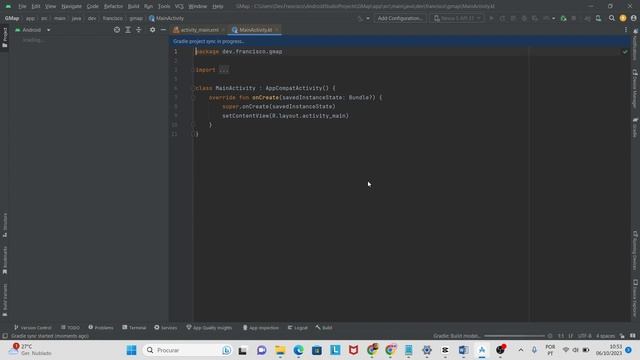Open the File menu
Viewport: 640px width, 360px height.
click(x=22, y=7)
